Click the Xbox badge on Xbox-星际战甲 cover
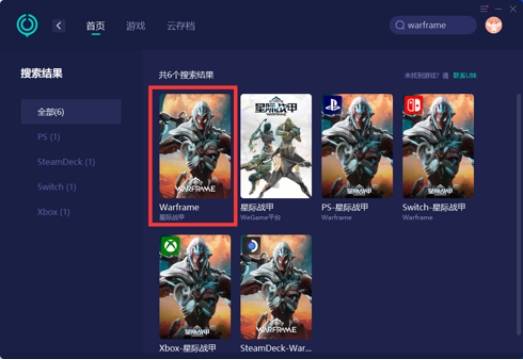 pos(170,247)
